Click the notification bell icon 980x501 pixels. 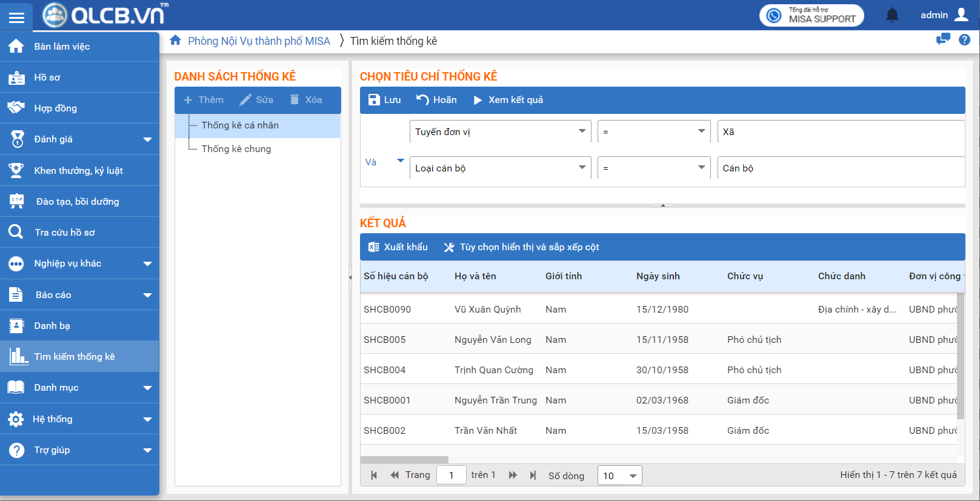click(x=892, y=15)
